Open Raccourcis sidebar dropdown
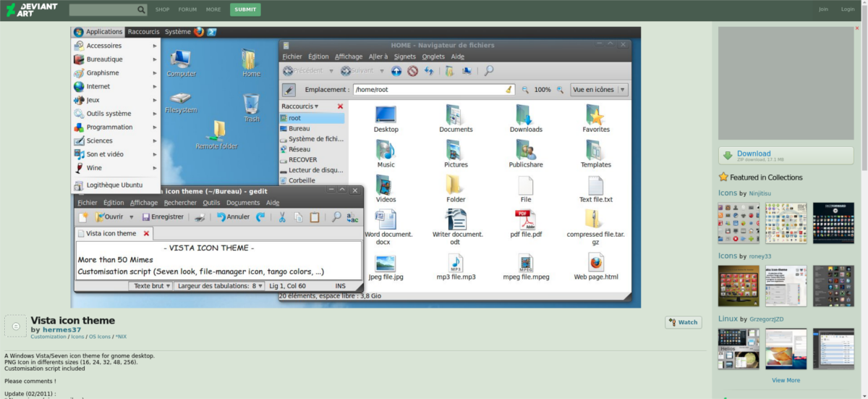This screenshot has width=868, height=399. [x=300, y=106]
